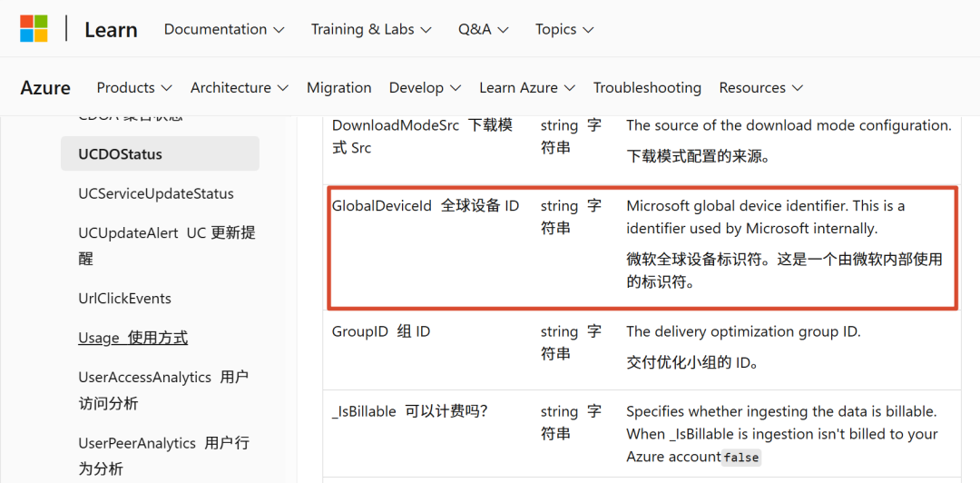
Task: Click the string type cell for DownloadModeSrc
Action: 571,137
